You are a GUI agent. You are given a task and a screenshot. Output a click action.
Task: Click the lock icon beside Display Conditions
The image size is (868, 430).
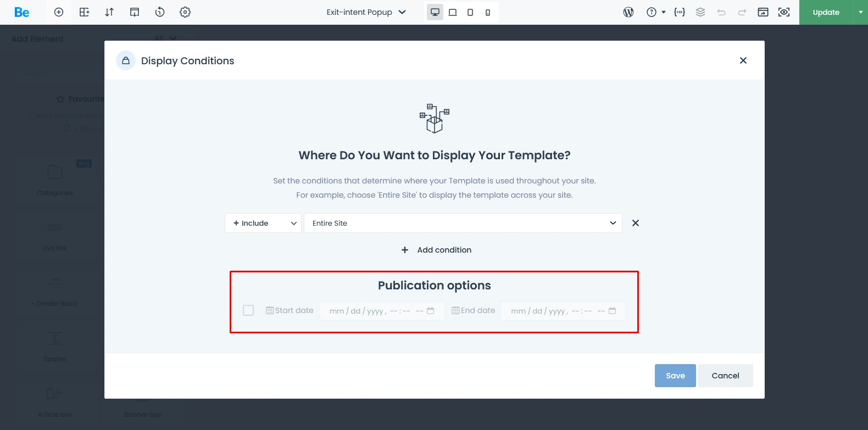coord(126,60)
